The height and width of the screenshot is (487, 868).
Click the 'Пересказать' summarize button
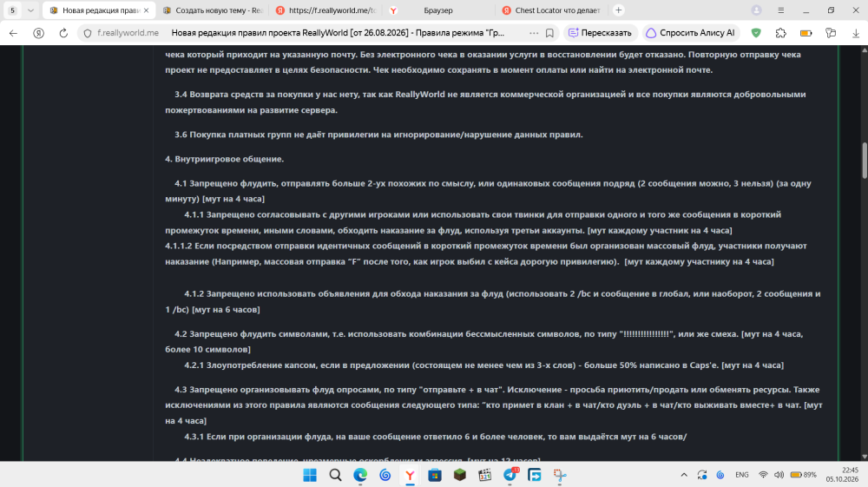tap(601, 33)
